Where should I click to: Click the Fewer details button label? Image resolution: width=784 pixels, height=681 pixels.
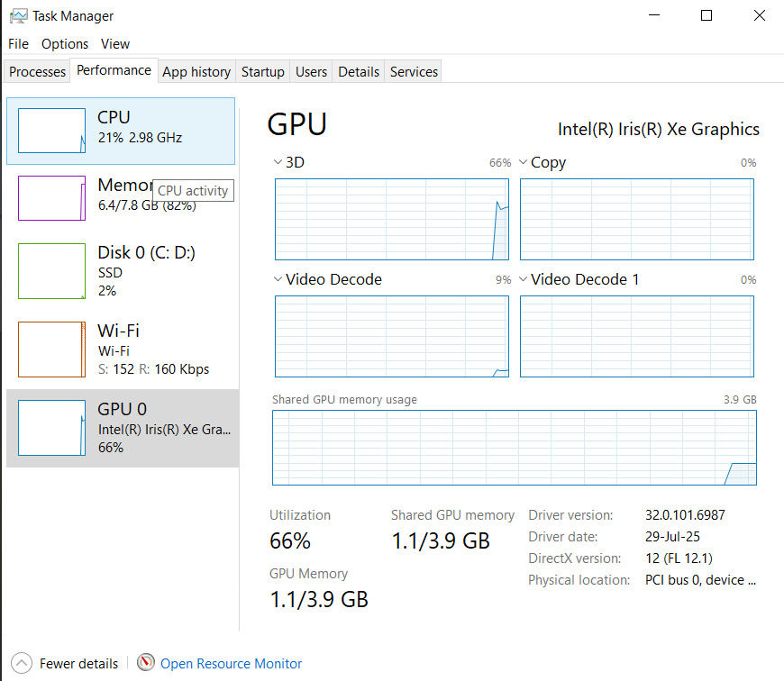click(x=78, y=664)
